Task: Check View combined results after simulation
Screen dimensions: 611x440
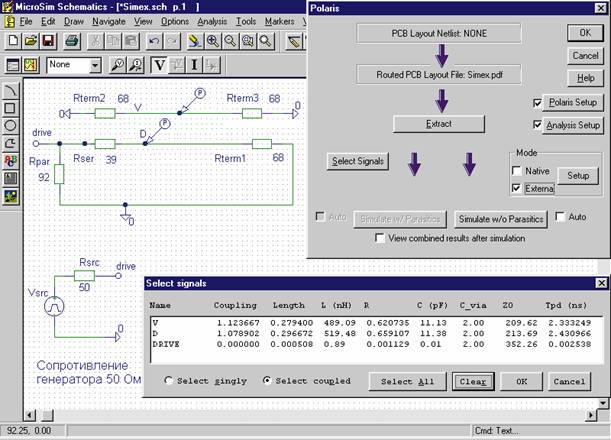Action: point(380,238)
